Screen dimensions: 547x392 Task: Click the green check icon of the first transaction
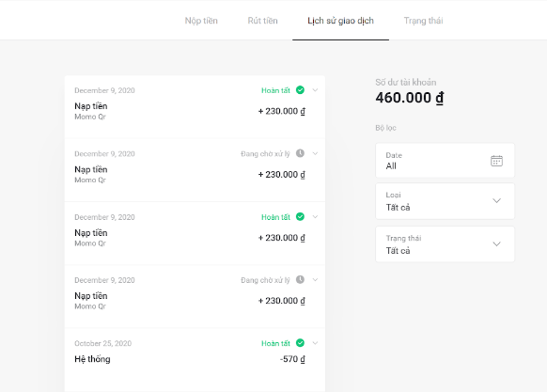point(300,90)
